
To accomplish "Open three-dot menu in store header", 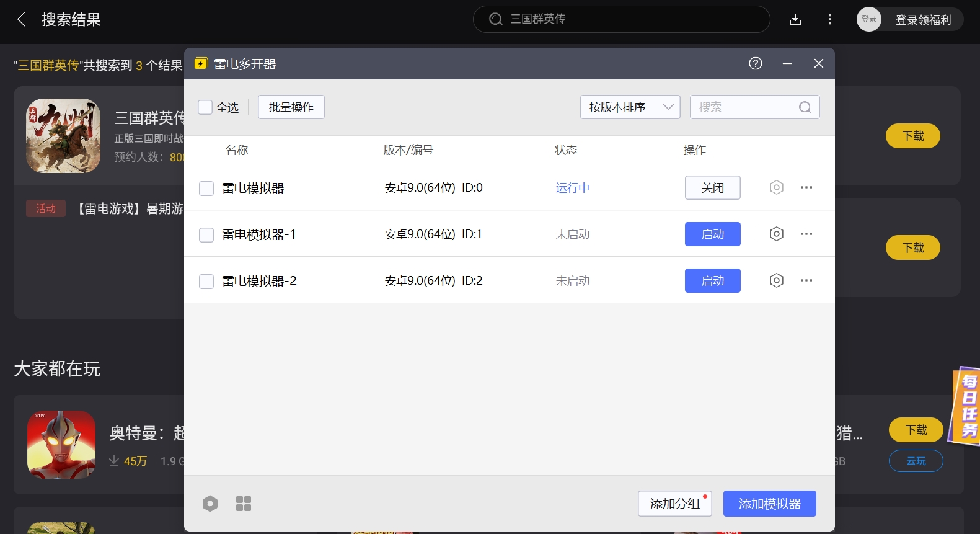I will click(x=830, y=19).
